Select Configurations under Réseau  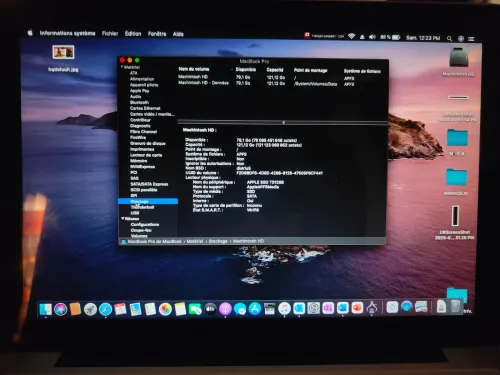coord(145,224)
